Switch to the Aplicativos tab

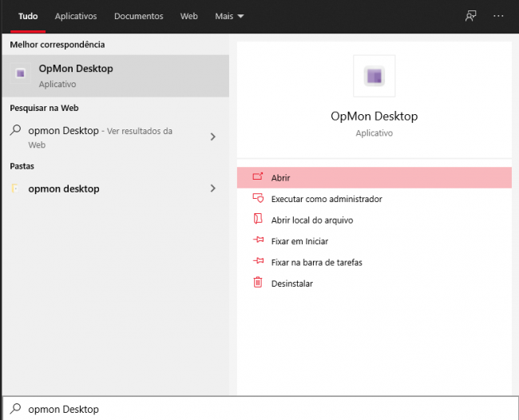[x=76, y=16]
